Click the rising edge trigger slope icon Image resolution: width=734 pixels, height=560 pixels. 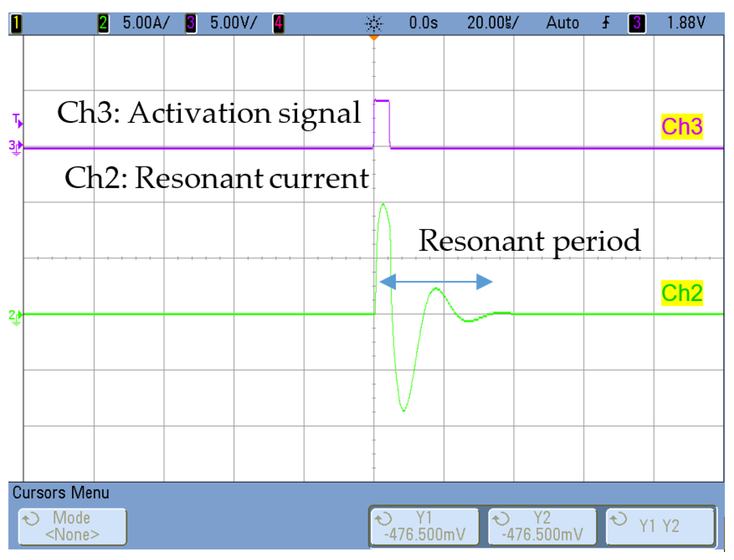tap(606, 23)
